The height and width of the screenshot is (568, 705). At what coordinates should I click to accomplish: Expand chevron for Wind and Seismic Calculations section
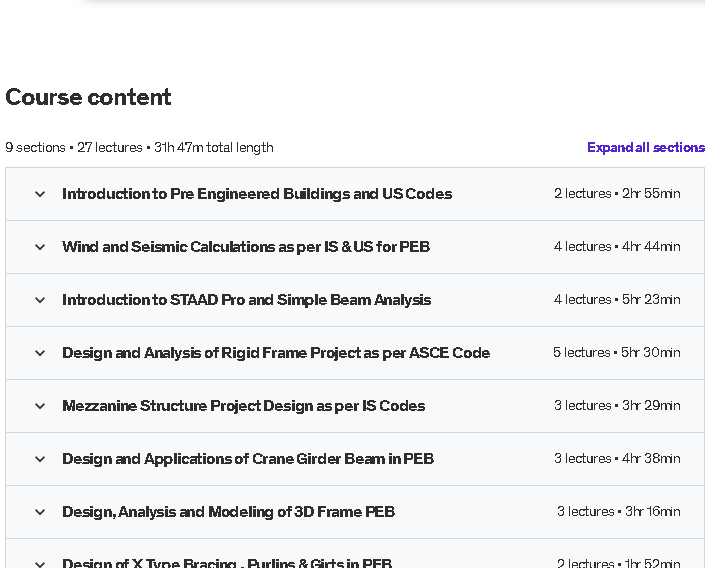pos(40,247)
